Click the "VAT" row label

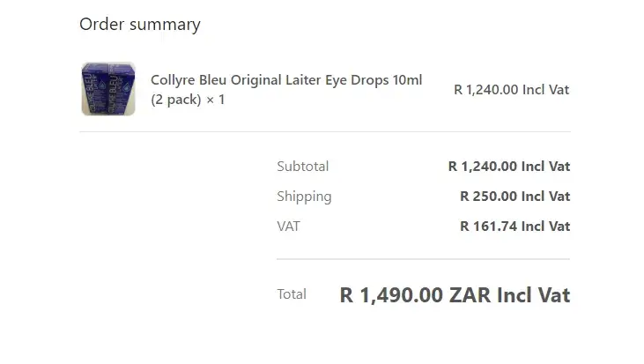tap(288, 226)
